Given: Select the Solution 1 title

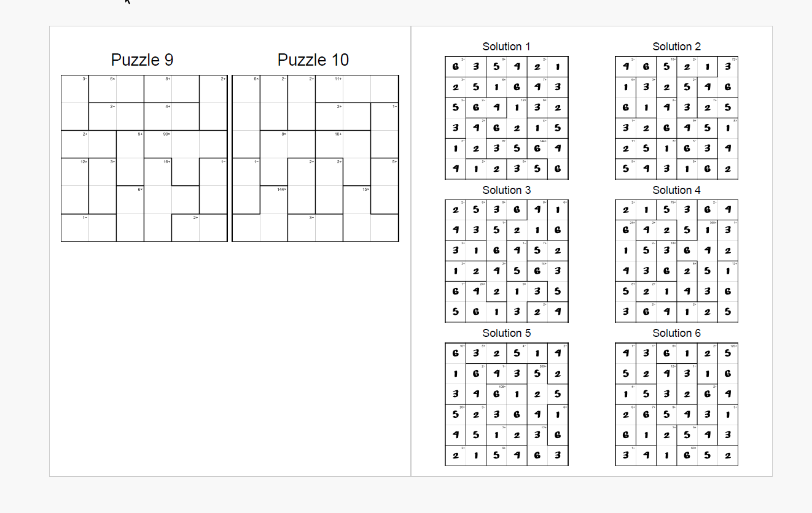Looking at the screenshot, I should tap(506, 47).
